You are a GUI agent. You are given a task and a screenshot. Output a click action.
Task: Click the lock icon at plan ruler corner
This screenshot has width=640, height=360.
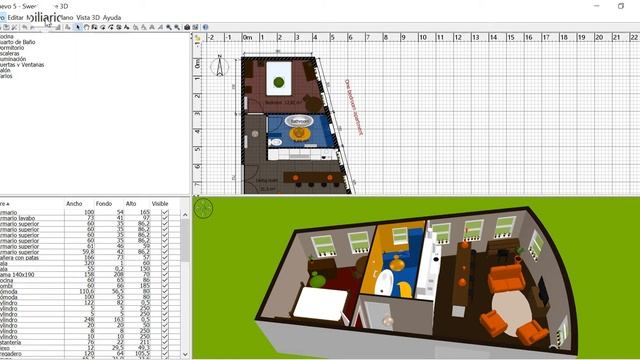point(197,38)
